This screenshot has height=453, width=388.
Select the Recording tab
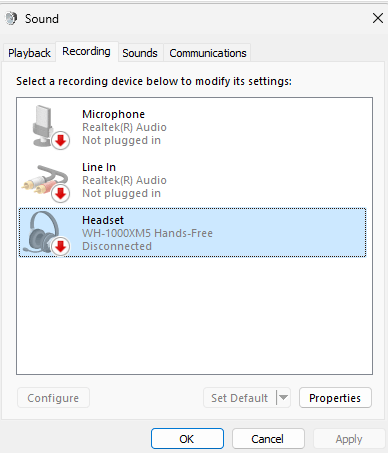(x=86, y=51)
